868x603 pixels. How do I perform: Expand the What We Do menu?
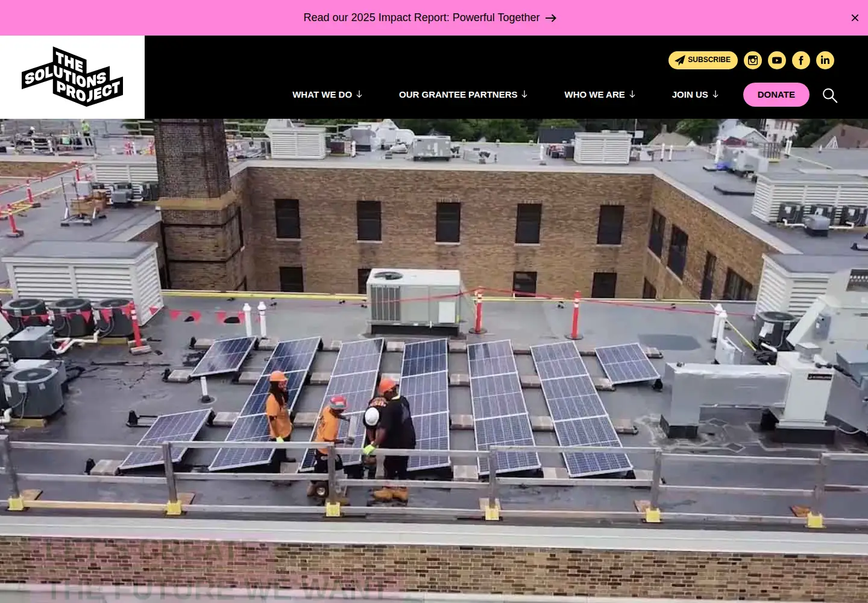click(327, 95)
